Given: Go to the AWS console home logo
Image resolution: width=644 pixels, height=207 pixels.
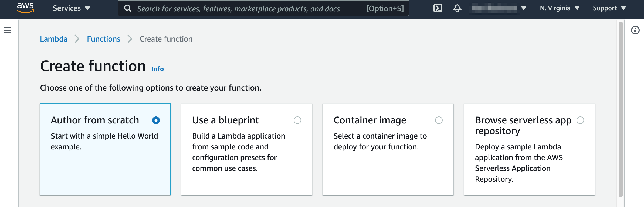Looking at the screenshot, I should (x=25, y=8).
